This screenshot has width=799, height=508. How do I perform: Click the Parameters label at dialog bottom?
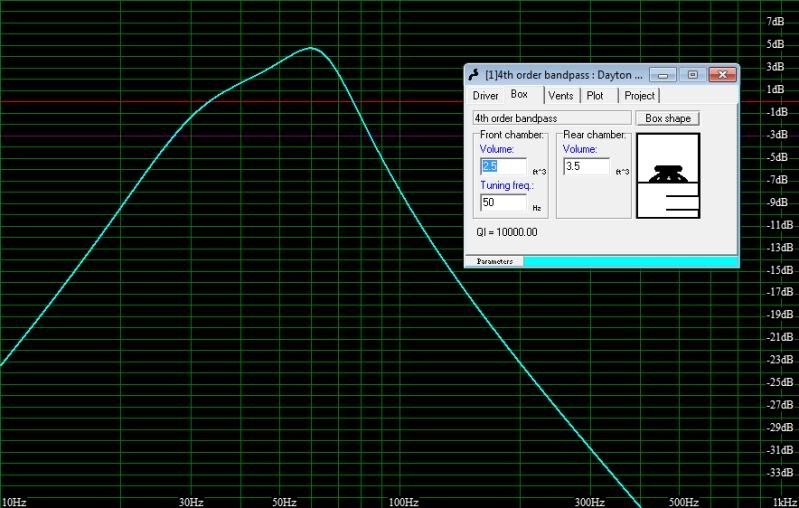point(495,261)
